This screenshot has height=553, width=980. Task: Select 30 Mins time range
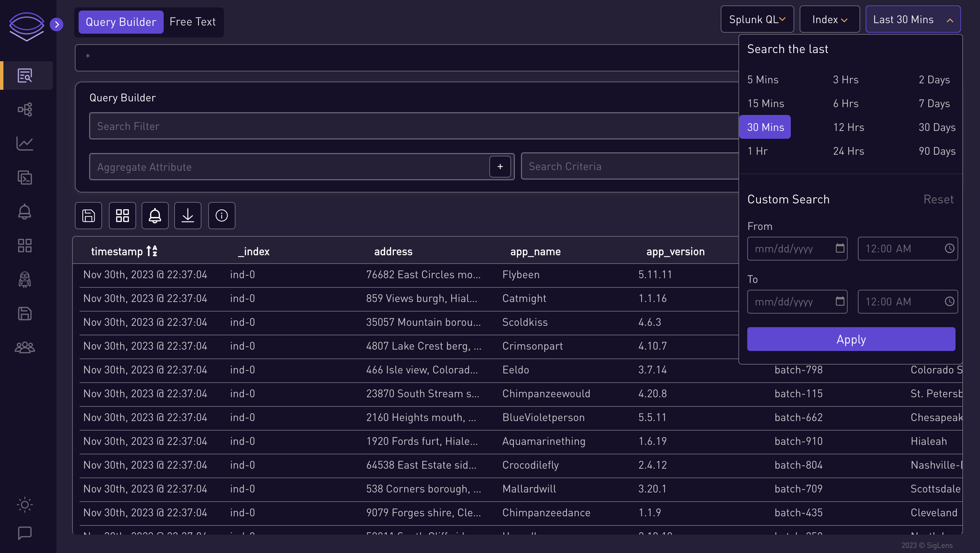pos(765,127)
